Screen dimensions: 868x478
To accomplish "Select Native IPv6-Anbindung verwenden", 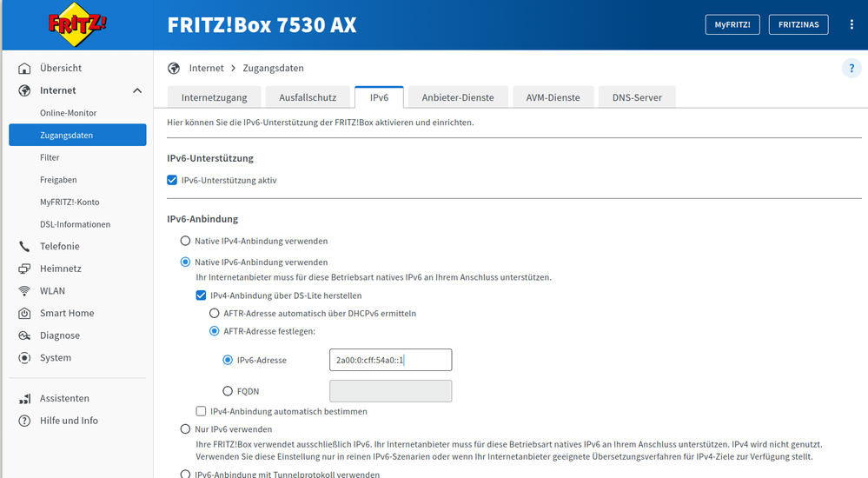I will point(185,262).
